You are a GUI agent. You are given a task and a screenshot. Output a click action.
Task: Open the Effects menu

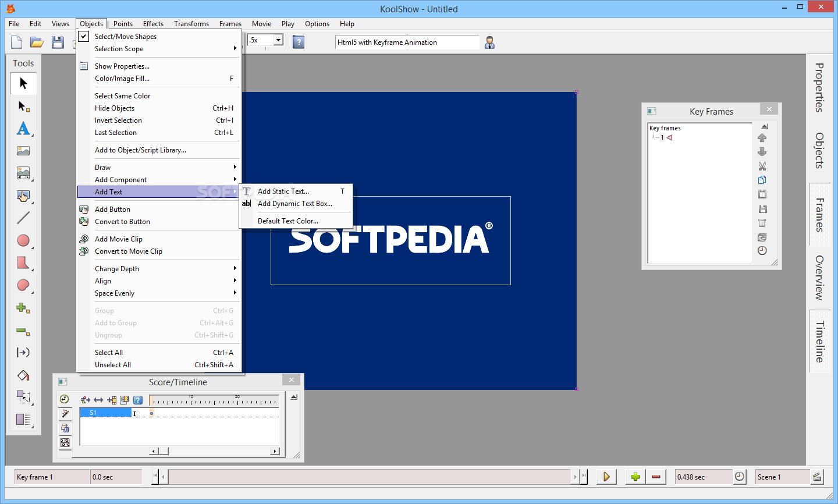click(x=153, y=24)
